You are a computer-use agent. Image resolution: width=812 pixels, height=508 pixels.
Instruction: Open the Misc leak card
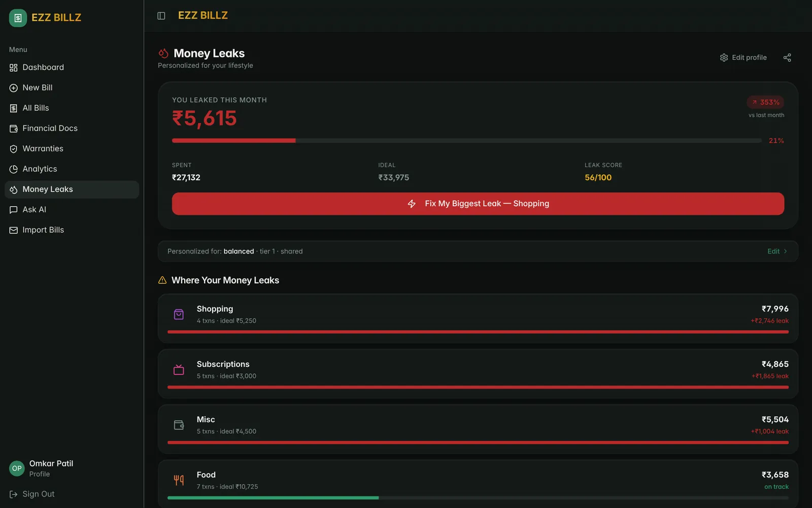click(478, 429)
